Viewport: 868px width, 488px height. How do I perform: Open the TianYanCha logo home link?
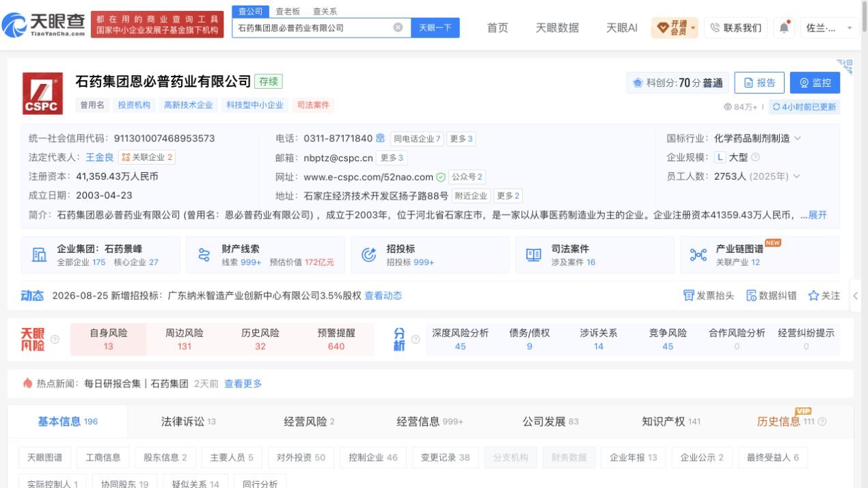coord(44,26)
